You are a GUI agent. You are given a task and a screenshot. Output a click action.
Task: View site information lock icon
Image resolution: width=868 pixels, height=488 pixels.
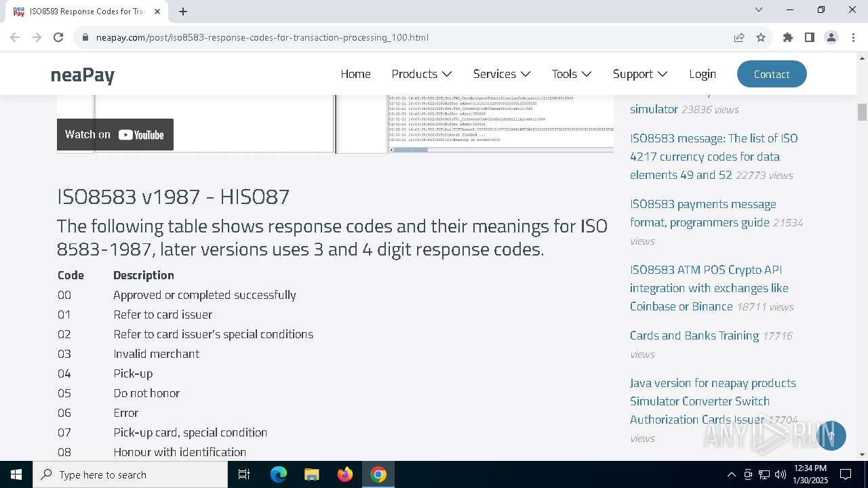85,37
